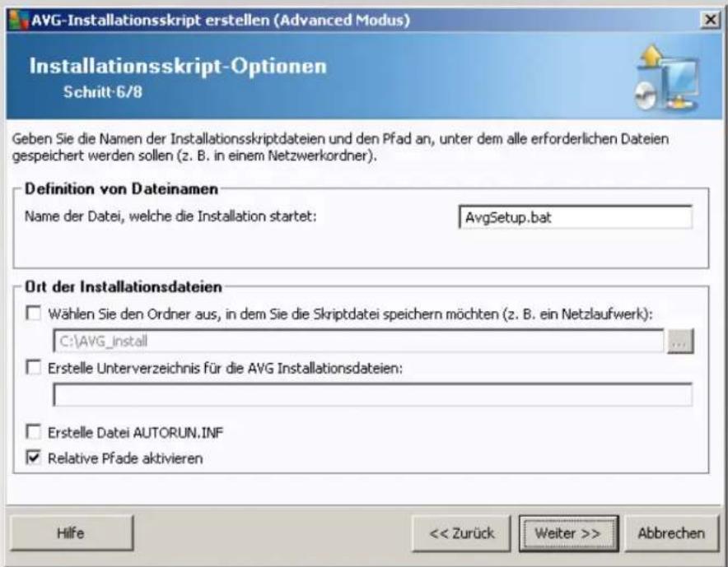
Task: Uncheck 'Relative Pfade aktivieren'
Action: pos(33,458)
